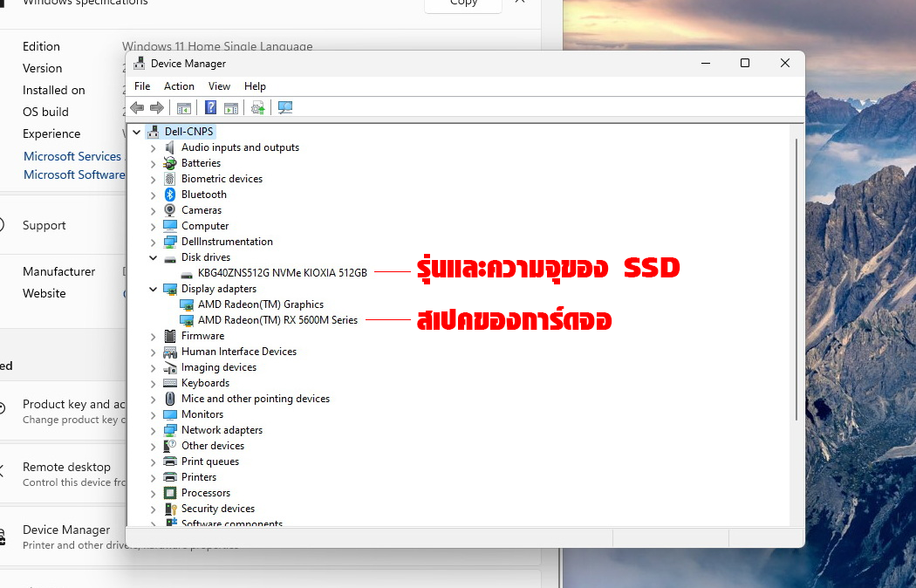
Task: Expand the Processors category
Action: click(154, 493)
